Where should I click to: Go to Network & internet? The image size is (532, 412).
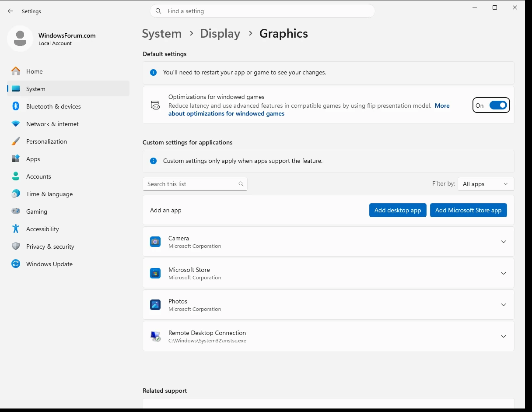pos(68,124)
